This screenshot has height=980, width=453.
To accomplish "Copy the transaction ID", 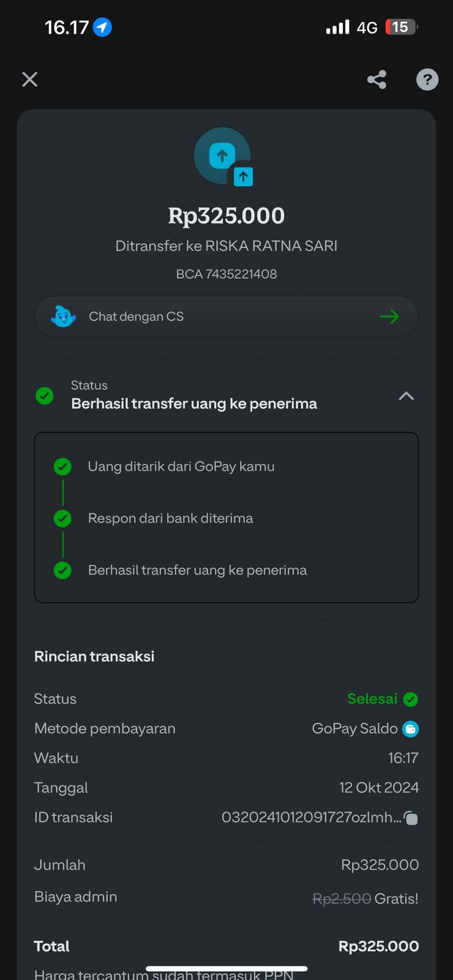I will click(x=411, y=818).
